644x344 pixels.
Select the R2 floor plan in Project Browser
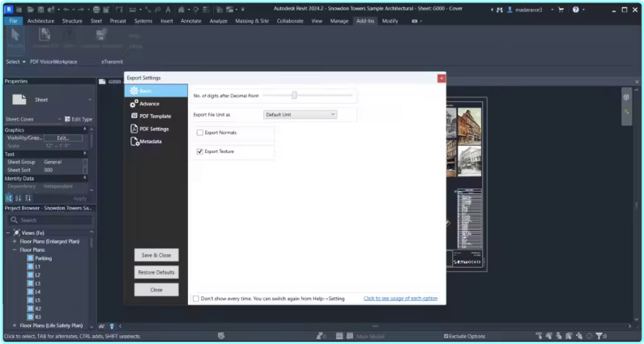(38, 308)
